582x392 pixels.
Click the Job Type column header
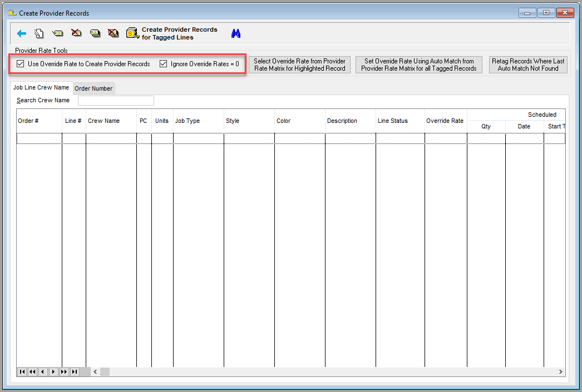[x=198, y=121]
